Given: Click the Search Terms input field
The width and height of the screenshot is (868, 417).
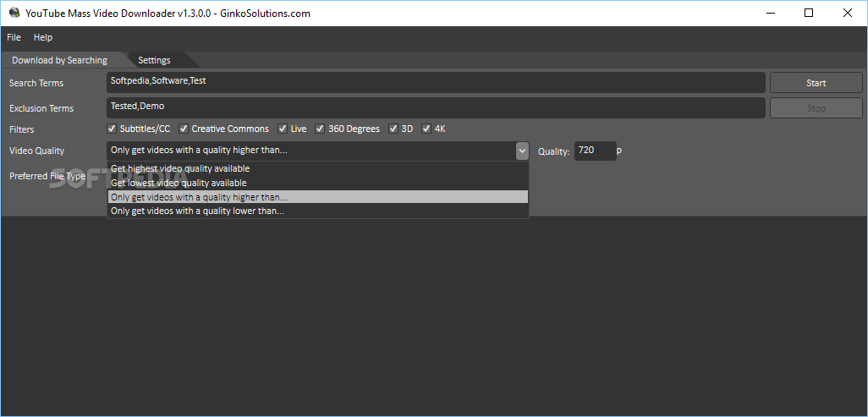Looking at the screenshot, I should (x=436, y=83).
